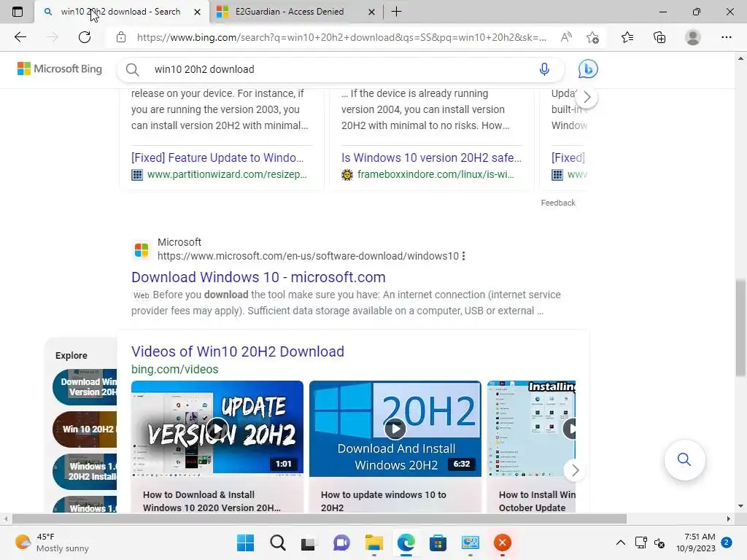The width and height of the screenshot is (747, 560).
Task: Click the How to update windows 10 title
Action: (384, 501)
